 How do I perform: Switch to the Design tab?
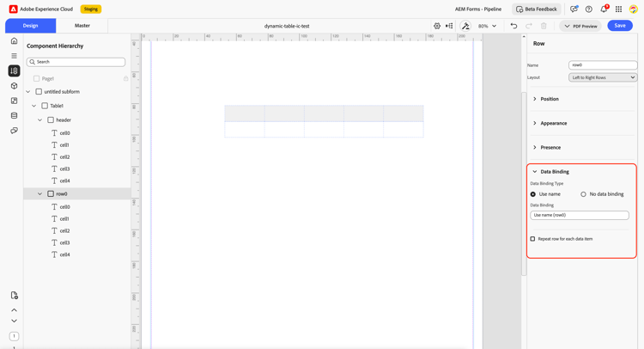(x=30, y=26)
